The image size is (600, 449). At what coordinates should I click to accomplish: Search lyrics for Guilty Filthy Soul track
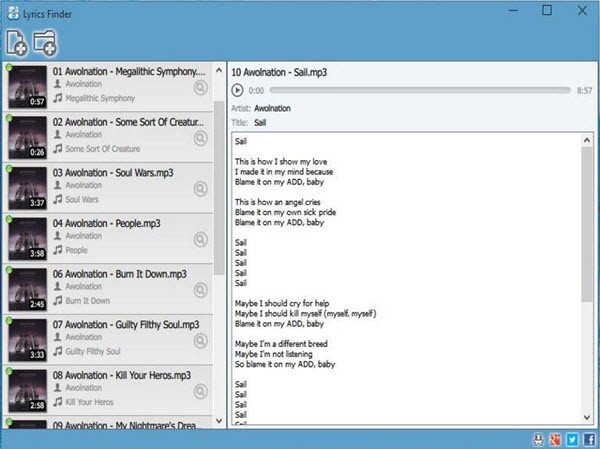click(x=201, y=341)
